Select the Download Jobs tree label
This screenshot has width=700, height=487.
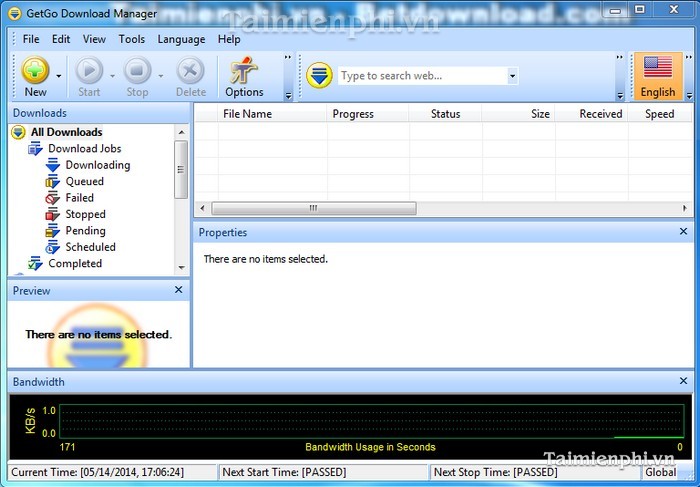(85, 149)
